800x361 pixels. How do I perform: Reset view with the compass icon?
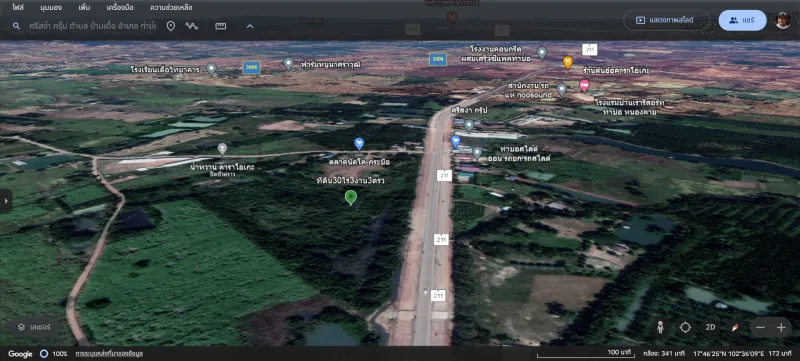pyautogui.click(x=735, y=327)
